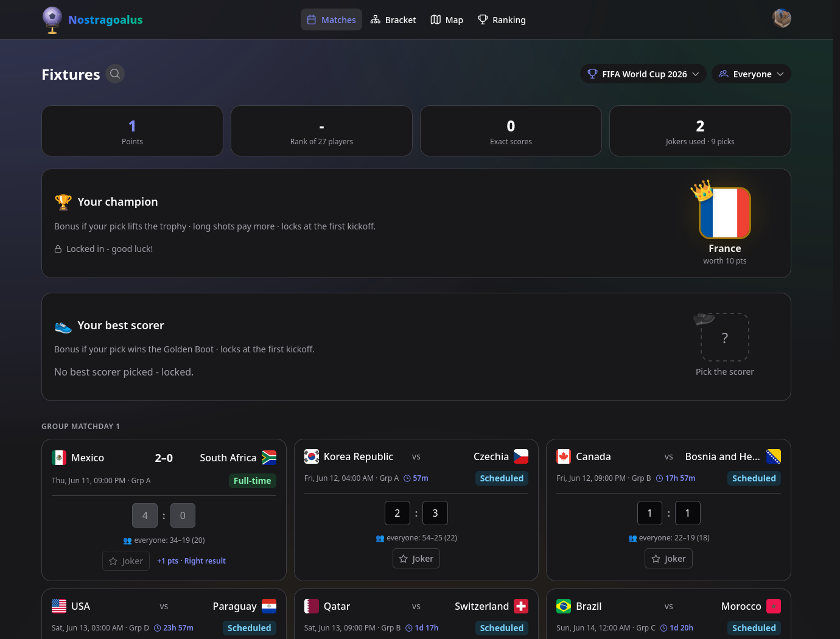This screenshot has height=639, width=840.
Task: Click the Bosnia and Herzegovina flag icon
Action: click(774, 456)
